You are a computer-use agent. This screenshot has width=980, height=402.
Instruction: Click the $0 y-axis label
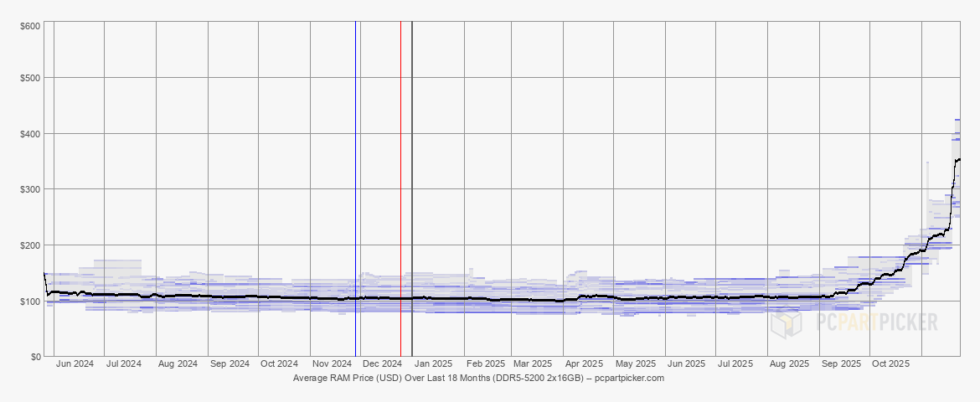point(34,357)
